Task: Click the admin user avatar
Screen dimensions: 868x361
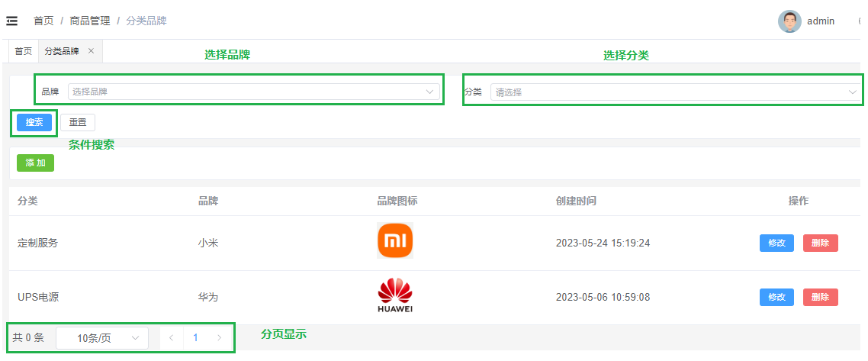Action: pyautogui.click(x=789, y=21)
